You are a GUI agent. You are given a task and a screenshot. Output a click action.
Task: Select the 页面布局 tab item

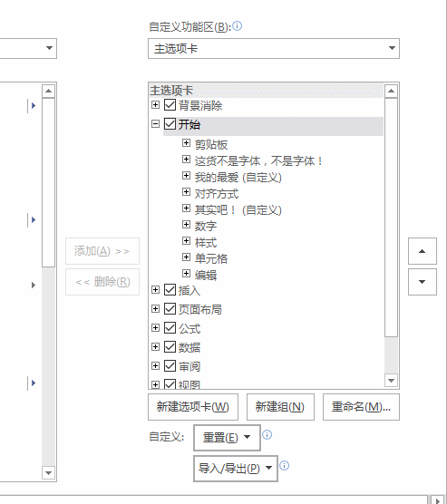[x=200, y=310]
